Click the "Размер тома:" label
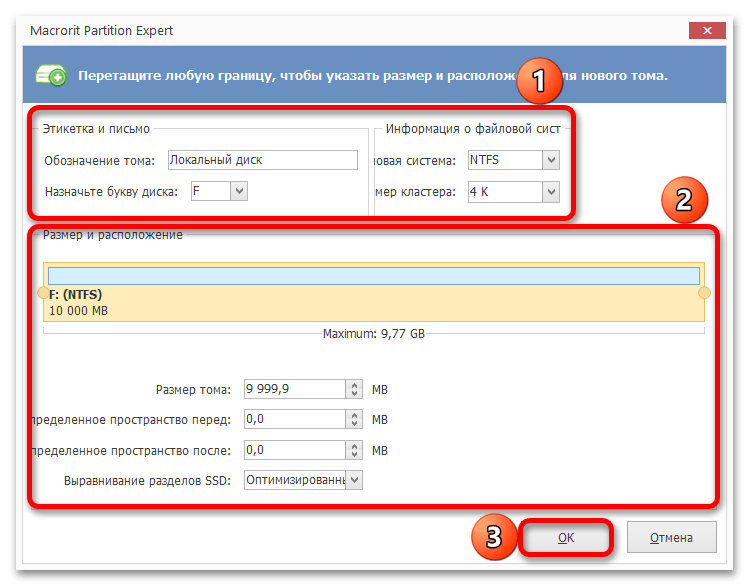Image resolution: width=749 pixels, height=586 pixels. [193, 390]
